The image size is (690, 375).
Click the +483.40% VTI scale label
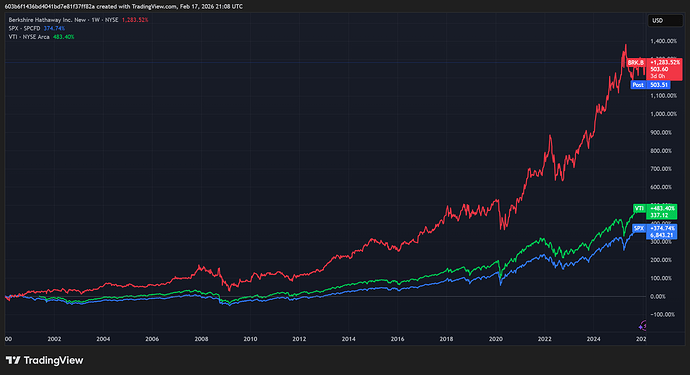point(662,208)
